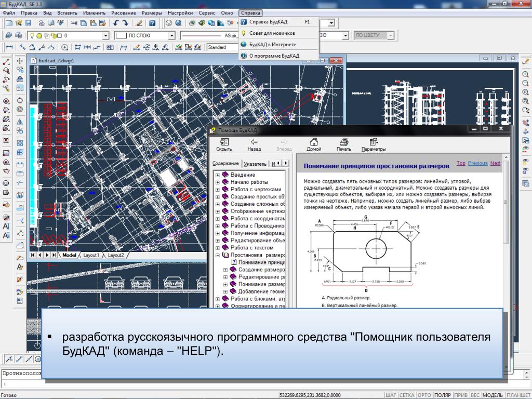Click the Paste clipboard icon
The height and width of the screenshot is (399, 532).
click(x=93, y=23)
